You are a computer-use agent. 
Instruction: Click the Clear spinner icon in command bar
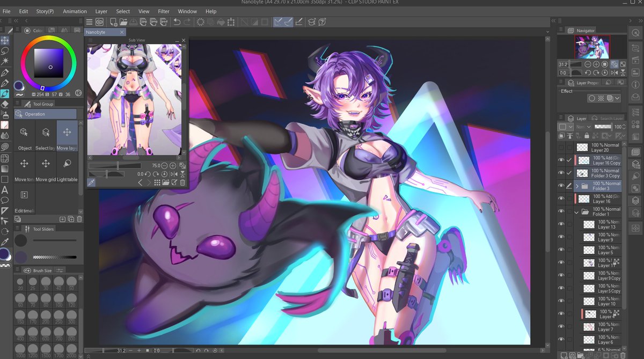(x=201, y=22)
